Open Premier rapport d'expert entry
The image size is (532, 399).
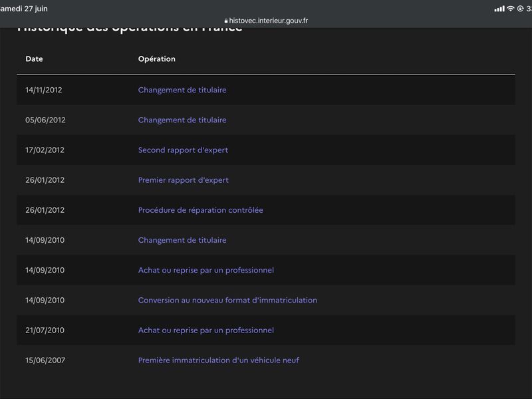pyautogui.click(x=184, y=180)
